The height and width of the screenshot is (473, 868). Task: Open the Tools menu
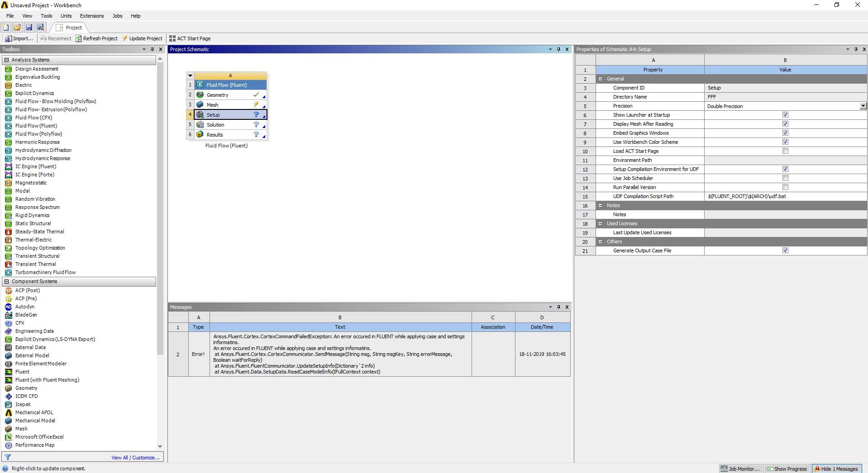(47, 16)
